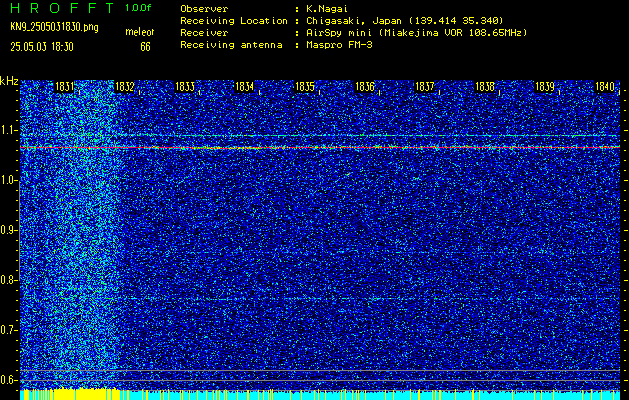629x400 pixels.
Task: Click the Chigasaki, Japan location text
Action: coord(405,21)
